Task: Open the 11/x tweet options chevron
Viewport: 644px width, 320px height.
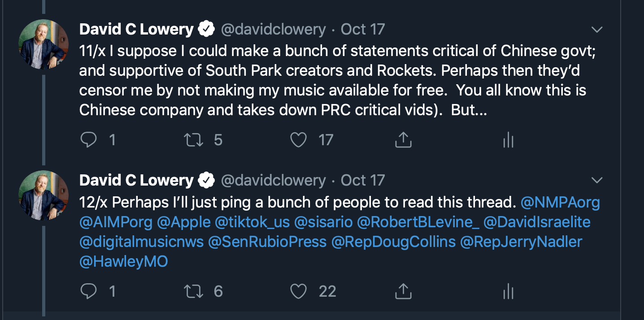Action: 596,30
